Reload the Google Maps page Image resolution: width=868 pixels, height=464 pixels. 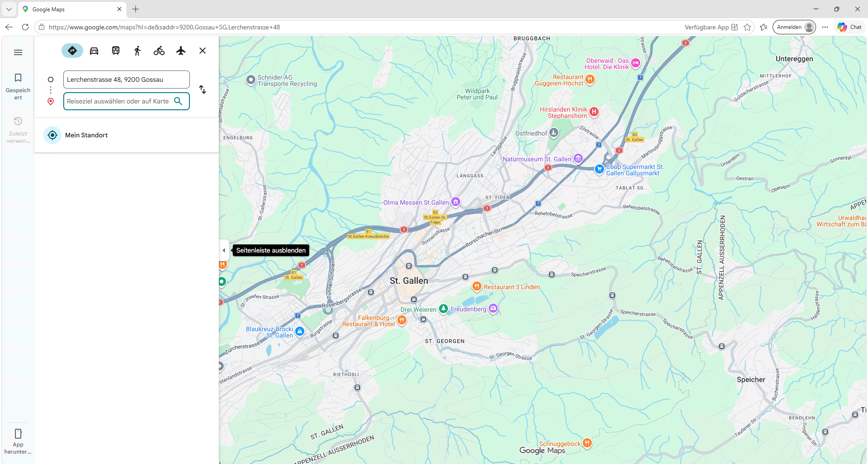tap(25, 27)
